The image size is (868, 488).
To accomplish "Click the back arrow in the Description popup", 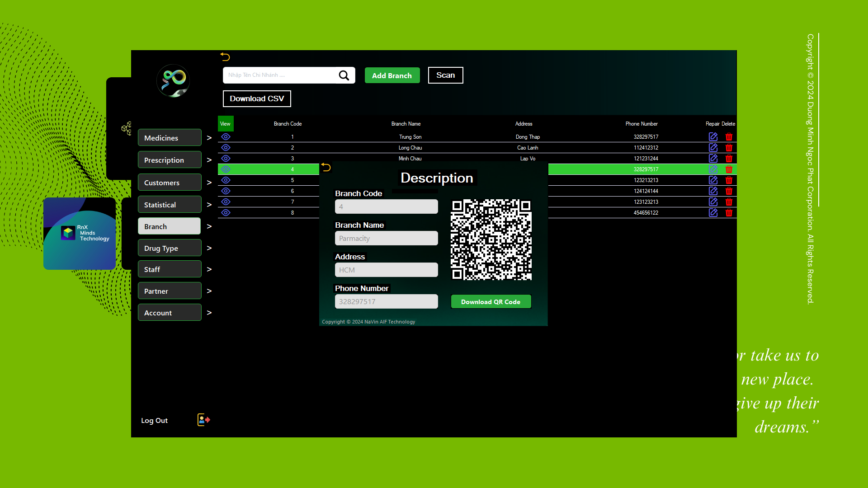I will pos(326,168).
